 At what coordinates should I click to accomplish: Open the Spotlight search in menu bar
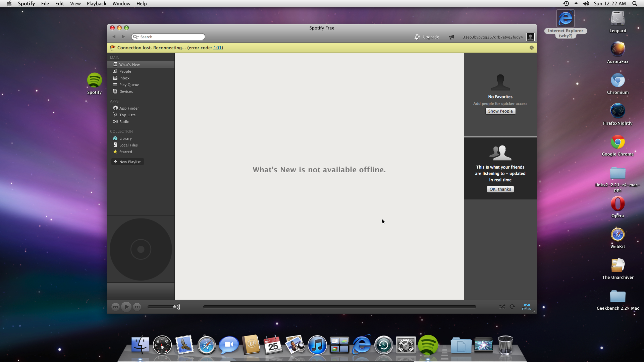tap(635, 4)
